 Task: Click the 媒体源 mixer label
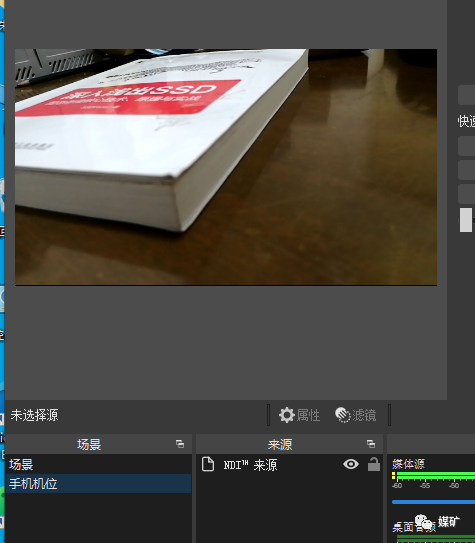coord(408,464)
